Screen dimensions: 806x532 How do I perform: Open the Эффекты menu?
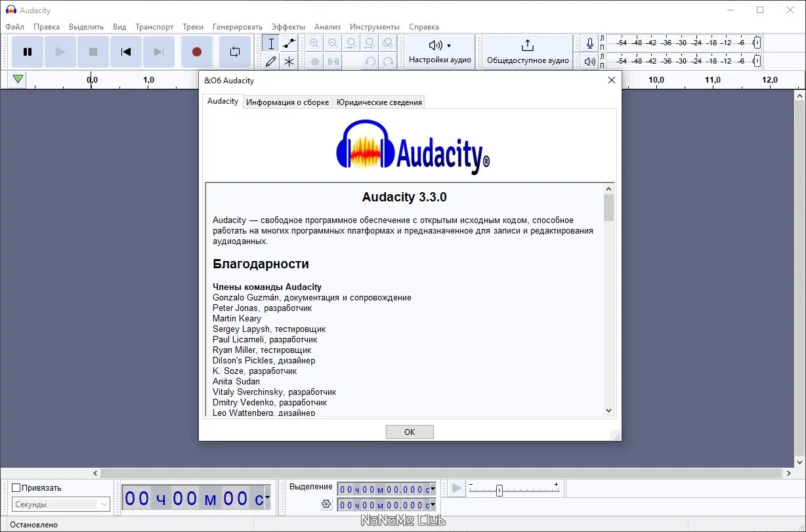pyautogui.click(x=288, y=27)
